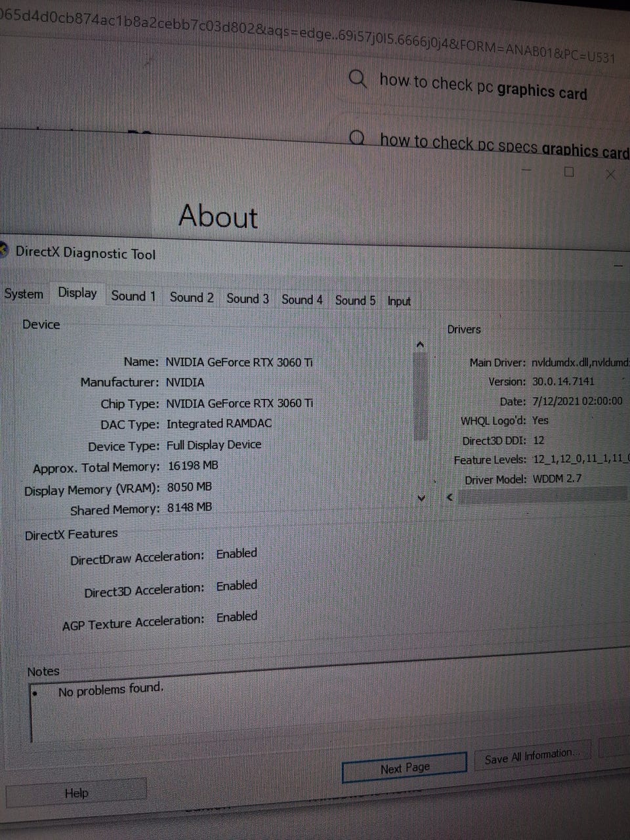Click Shared Memory value 8148 MB
This screenshot has height=840, width=630.
point(189,507)
